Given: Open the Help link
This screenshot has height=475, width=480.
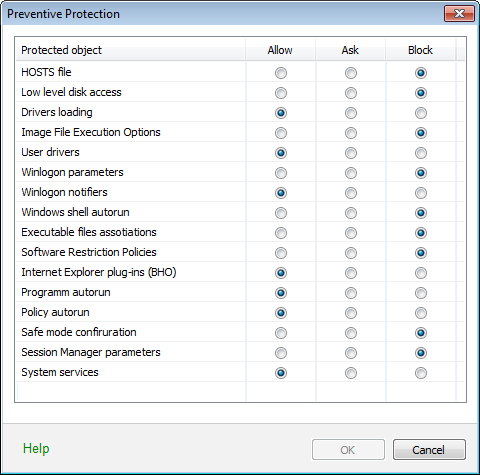Looking at the screenshot, I should click(36, 449).
